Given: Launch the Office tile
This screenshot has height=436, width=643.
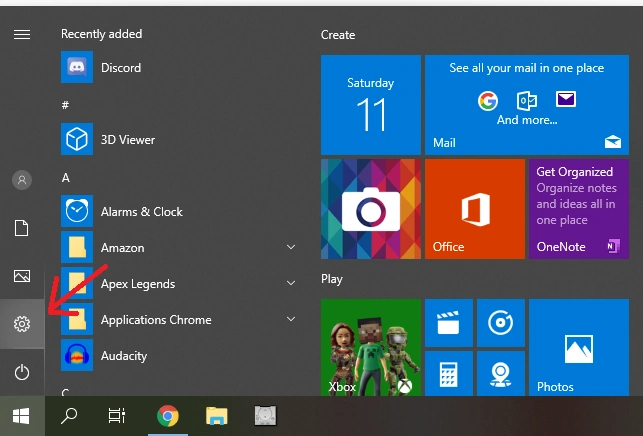Looking at the screenshot, I should pos(475,209).
